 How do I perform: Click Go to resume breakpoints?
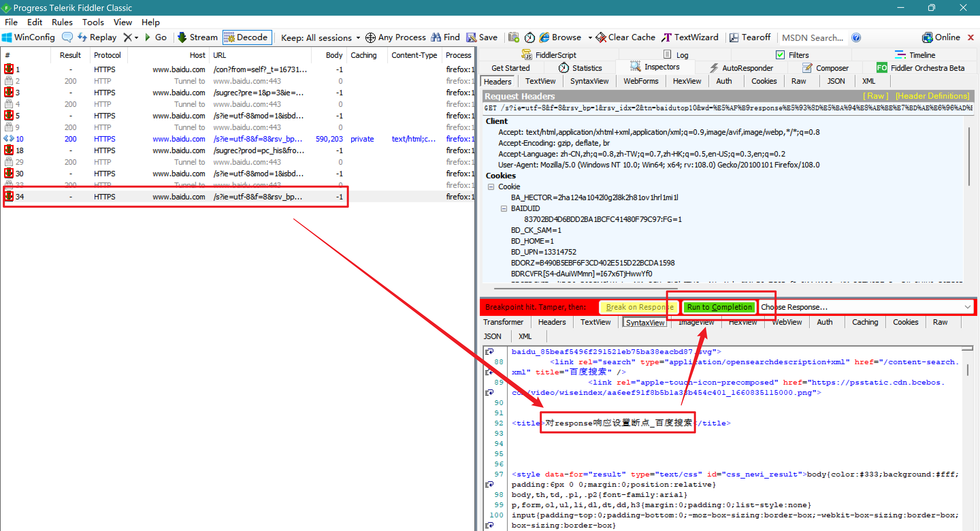point(156,37)
